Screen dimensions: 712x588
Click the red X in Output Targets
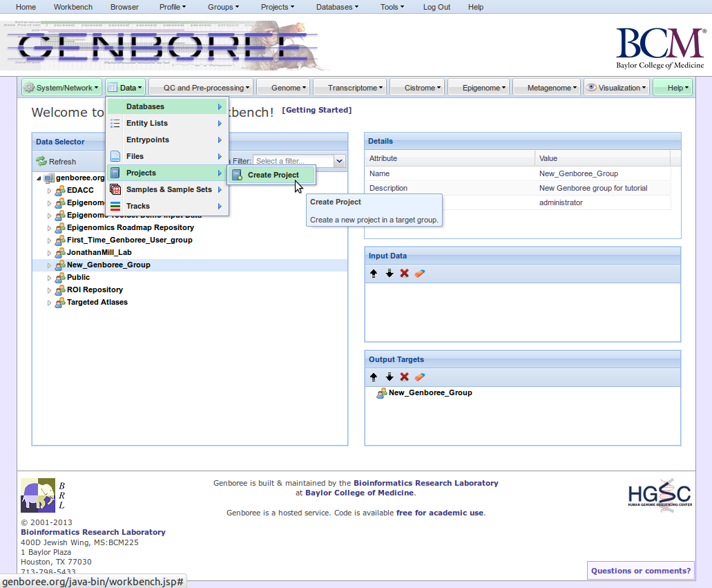pos(405,377)
